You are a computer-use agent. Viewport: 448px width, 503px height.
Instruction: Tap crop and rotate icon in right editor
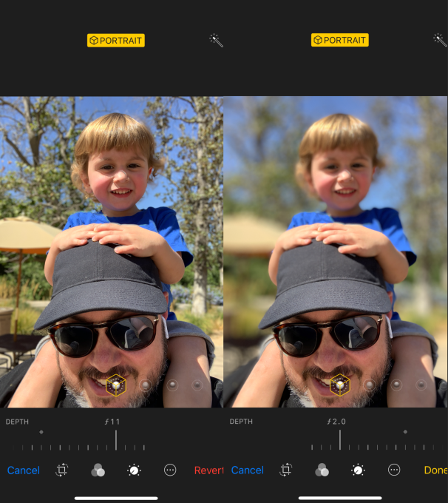click(286, 470)
